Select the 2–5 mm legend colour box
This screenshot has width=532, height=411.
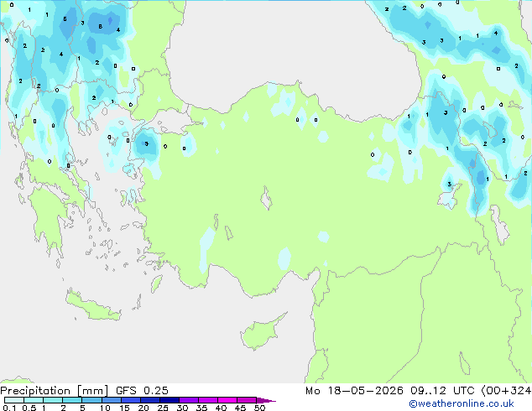[x=72, y=400]
